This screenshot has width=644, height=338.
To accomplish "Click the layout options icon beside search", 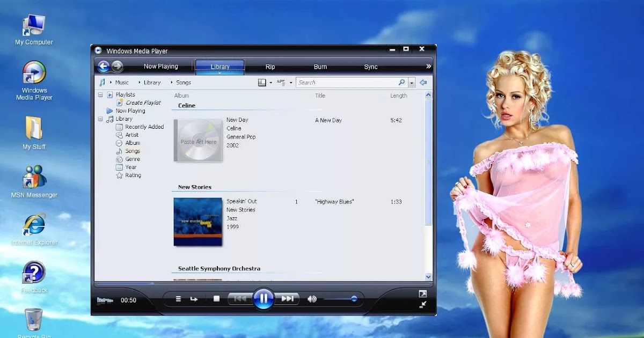I will click(262, 83).
